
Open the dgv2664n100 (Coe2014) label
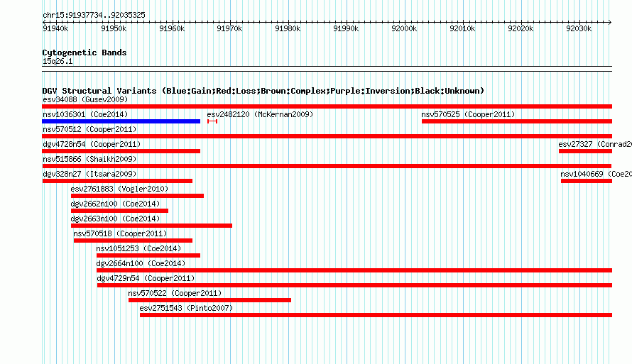click(141, 263)
